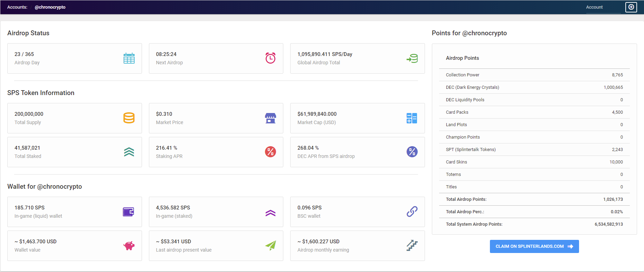
Task: Click the calendar icon on Airdrop Day card
Action: click(x=129, y=58)
